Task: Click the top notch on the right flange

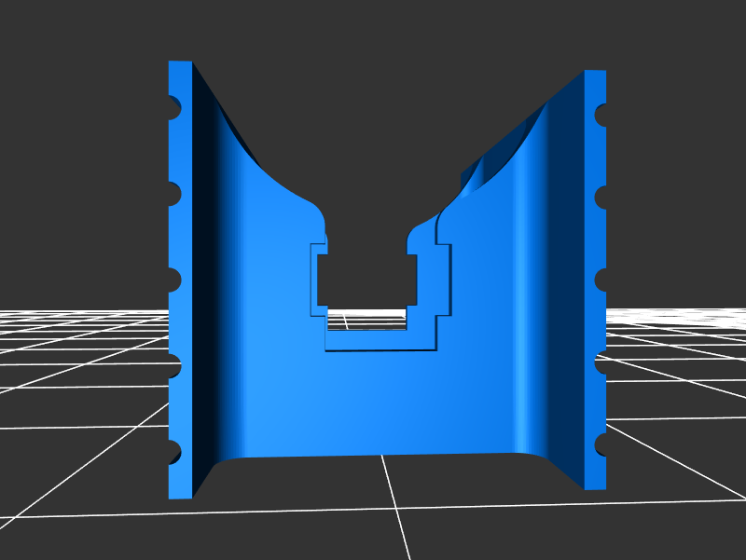Action: (x=601, y=115)
